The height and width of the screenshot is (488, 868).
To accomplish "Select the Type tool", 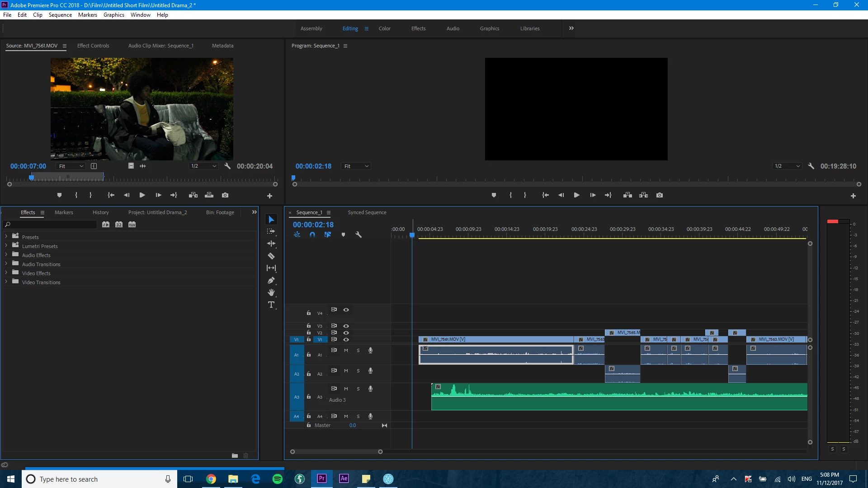I will (x=271, y=305).
